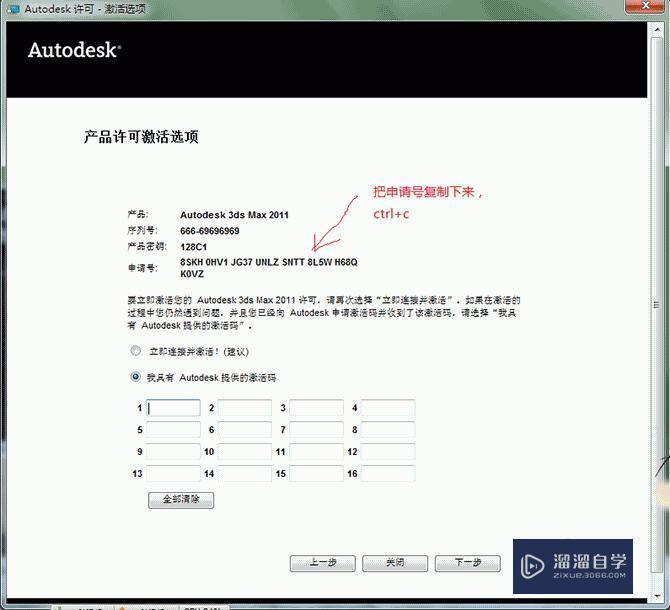Screen dimensions: 670x610
Task: Click the scrollbar down arrow
Action: tap(657, 595)
